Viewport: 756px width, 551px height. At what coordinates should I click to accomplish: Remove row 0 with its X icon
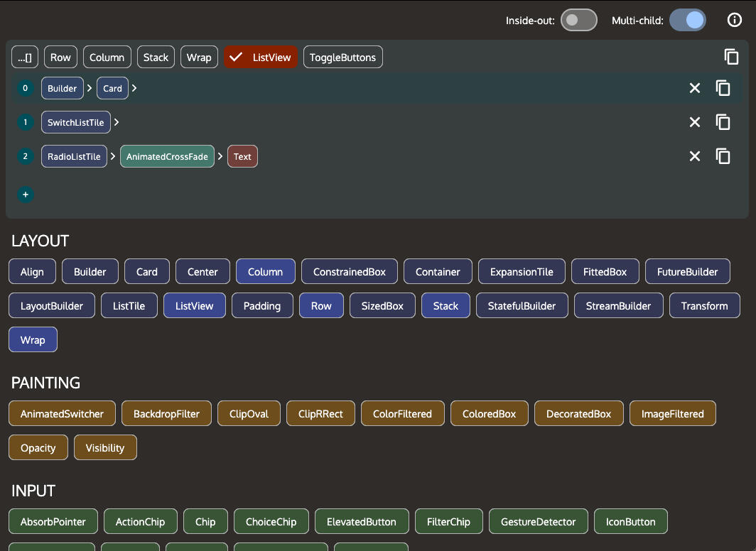(695, 88)
